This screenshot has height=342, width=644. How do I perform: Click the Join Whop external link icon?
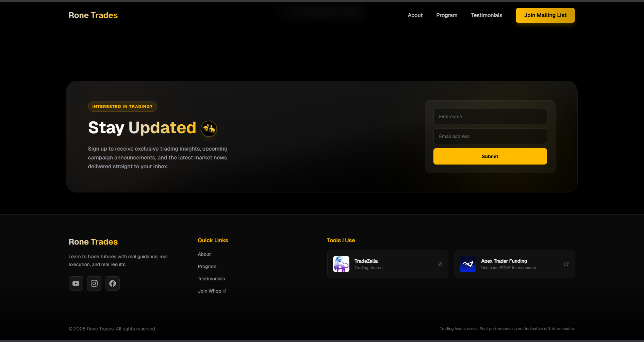225,291
